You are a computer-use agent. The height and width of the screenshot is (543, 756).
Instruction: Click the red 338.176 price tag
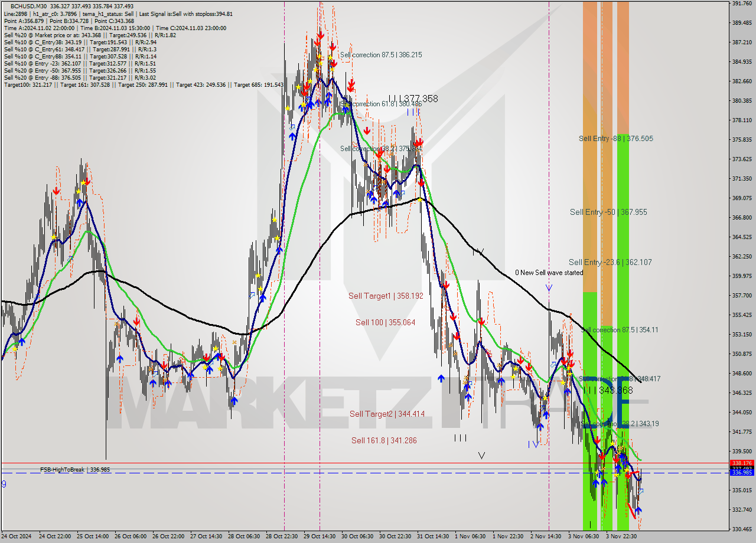742,463
